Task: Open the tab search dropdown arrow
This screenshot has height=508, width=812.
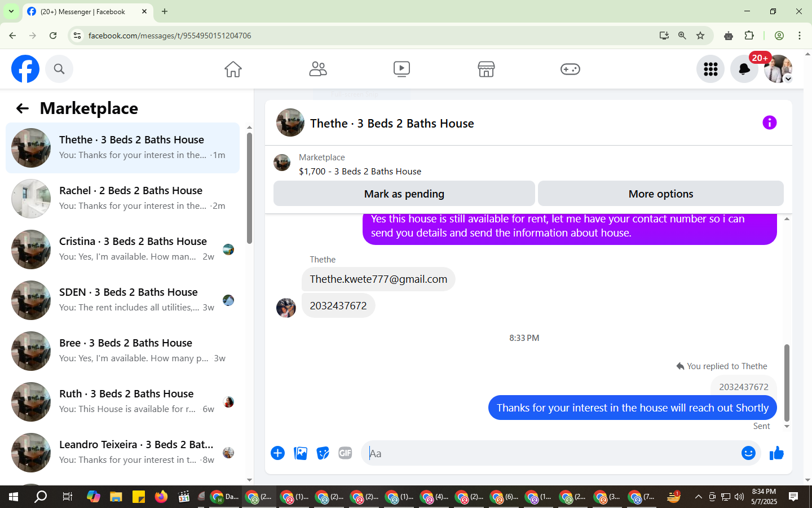Action: [11, 11]
